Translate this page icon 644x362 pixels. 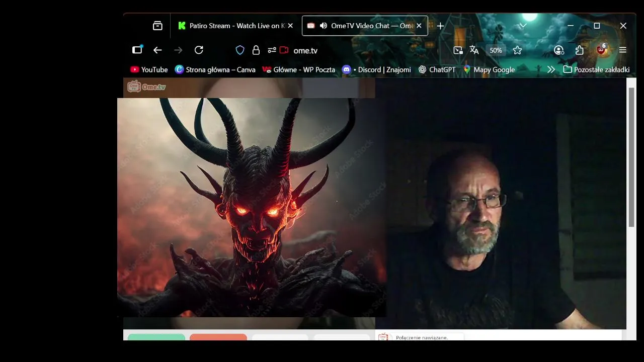coord(474,50)
